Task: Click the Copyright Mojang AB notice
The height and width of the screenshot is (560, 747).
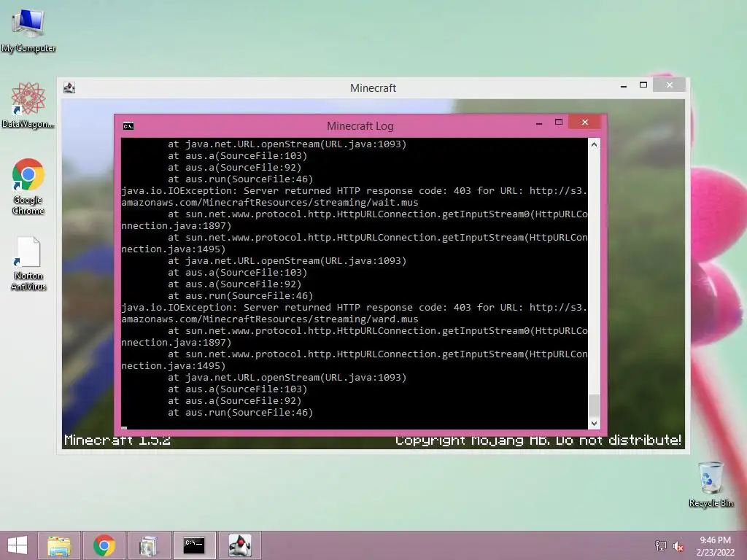Action: click(538, 440)
